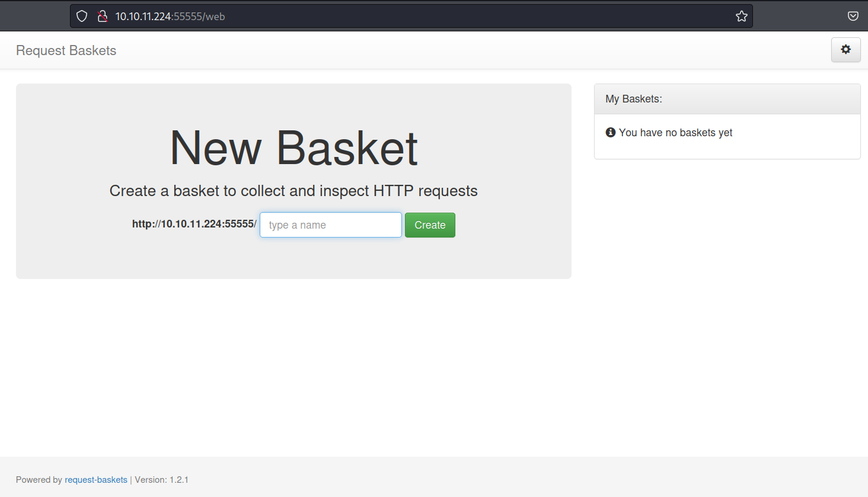This screenshot has width=868, height=497.
Task: Save the page using the Pocket icon
Action: pos(853,16)
